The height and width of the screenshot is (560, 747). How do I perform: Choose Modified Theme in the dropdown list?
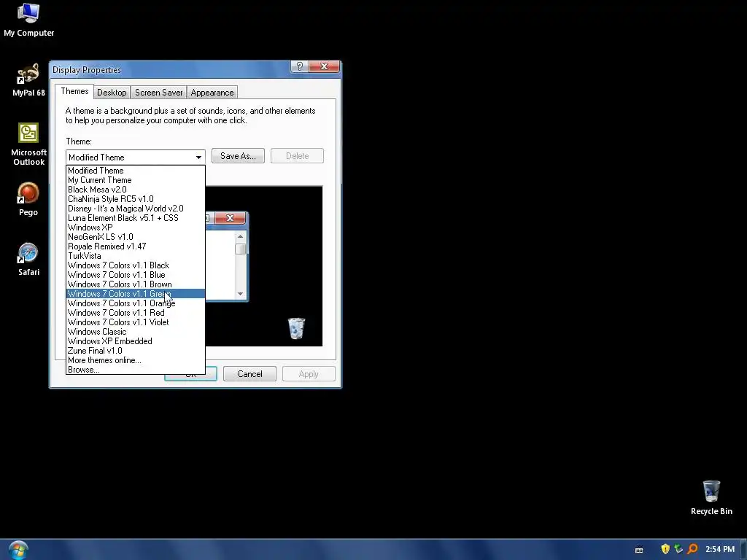click(135, 171)
